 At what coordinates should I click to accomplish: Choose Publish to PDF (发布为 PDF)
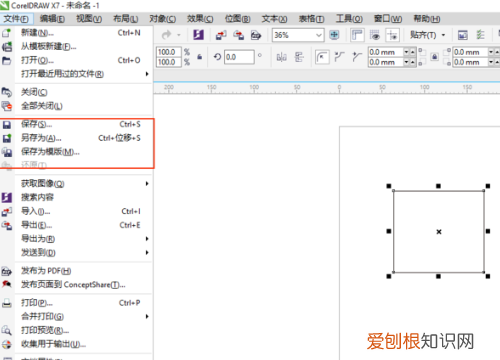coord(76,271)
